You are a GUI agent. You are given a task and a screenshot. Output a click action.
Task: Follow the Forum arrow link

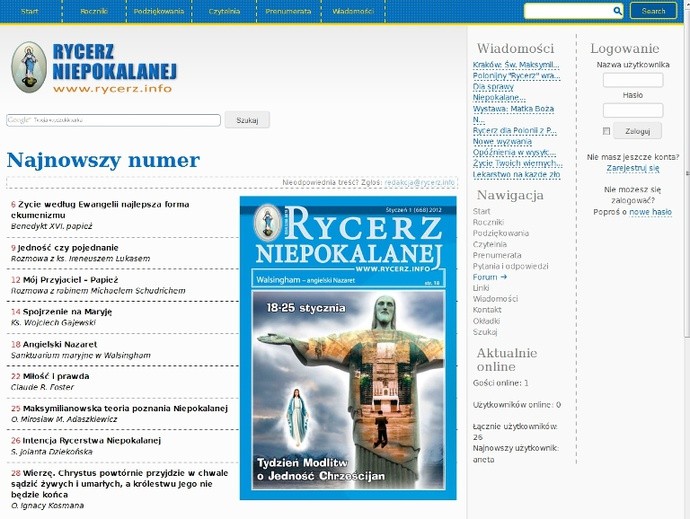point(489,277)
